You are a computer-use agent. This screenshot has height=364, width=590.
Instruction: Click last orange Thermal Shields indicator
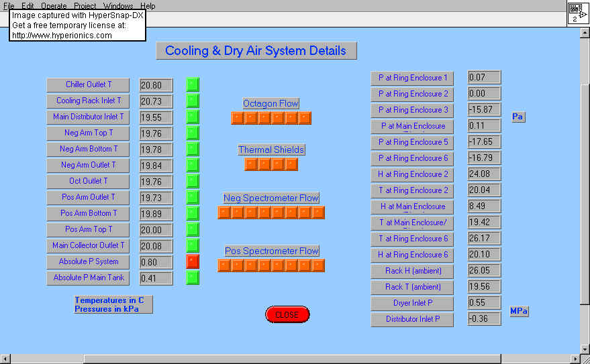(x=291, y=164)
